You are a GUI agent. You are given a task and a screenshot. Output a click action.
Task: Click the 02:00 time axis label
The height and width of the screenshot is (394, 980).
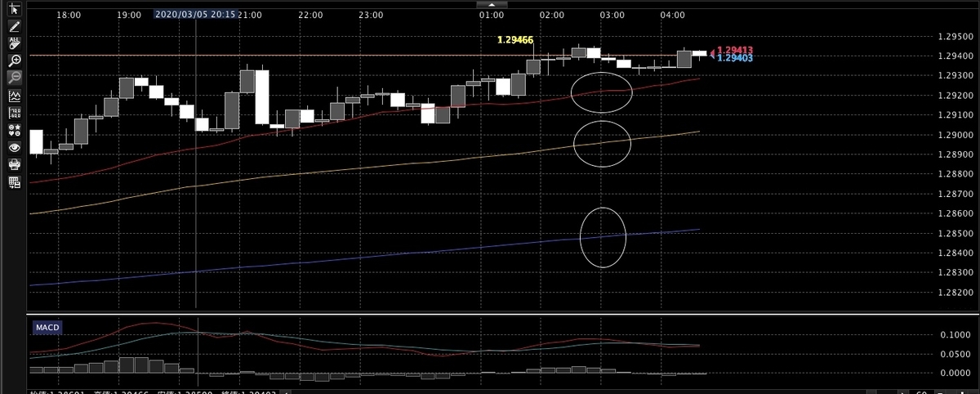click(552, 16)
